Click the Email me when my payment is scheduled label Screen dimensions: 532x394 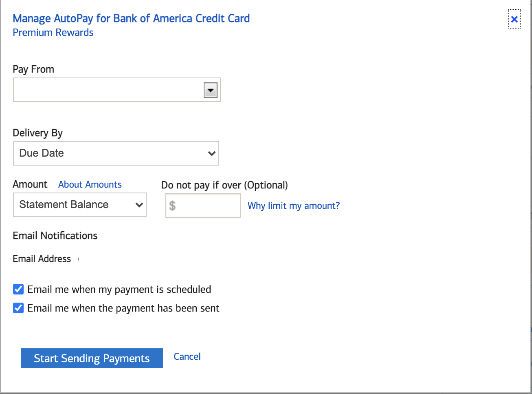(x=119, y=289)
